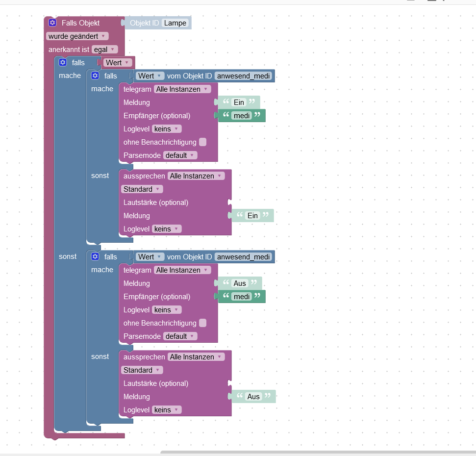
Task: Select the first 'telegram' block label
Action: point(137,89)
